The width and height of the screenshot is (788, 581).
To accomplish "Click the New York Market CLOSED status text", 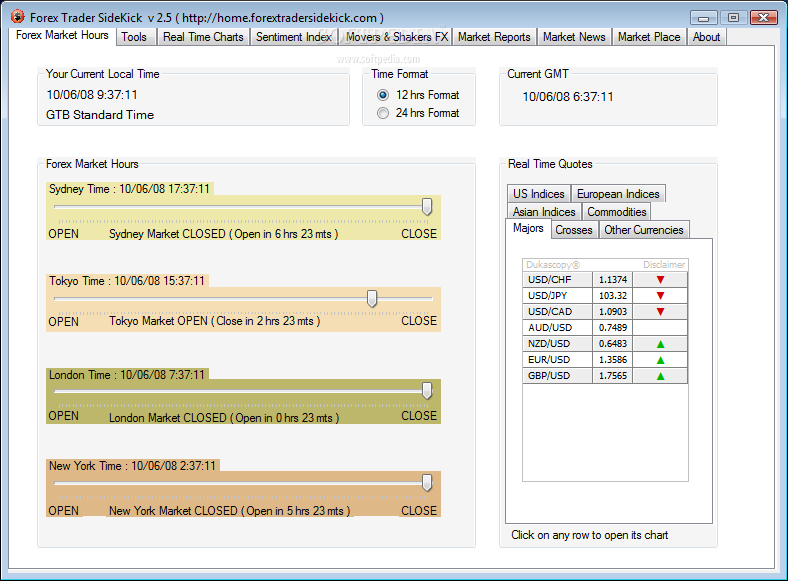I will (x=230, y=511).
